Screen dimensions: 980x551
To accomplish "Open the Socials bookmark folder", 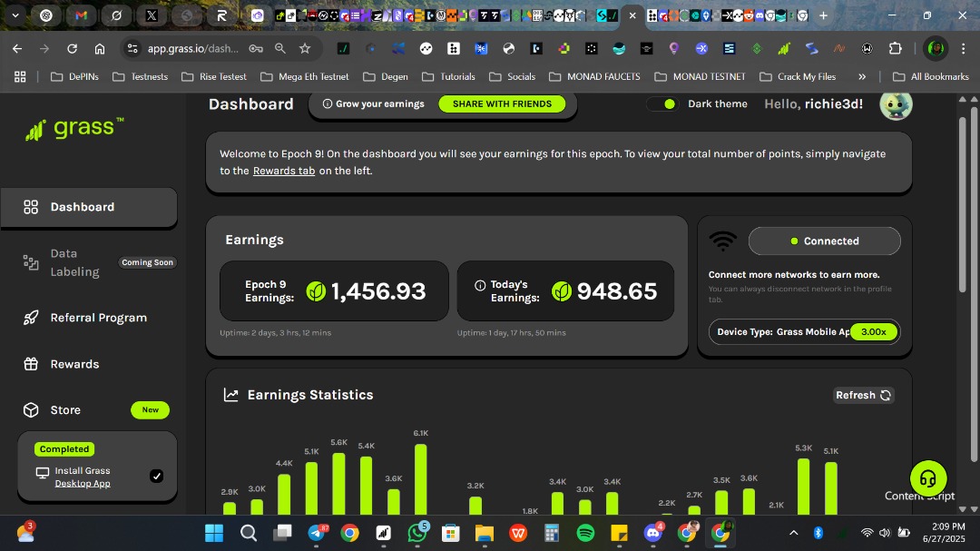I will pyautogui.click(x=512, y=77).
